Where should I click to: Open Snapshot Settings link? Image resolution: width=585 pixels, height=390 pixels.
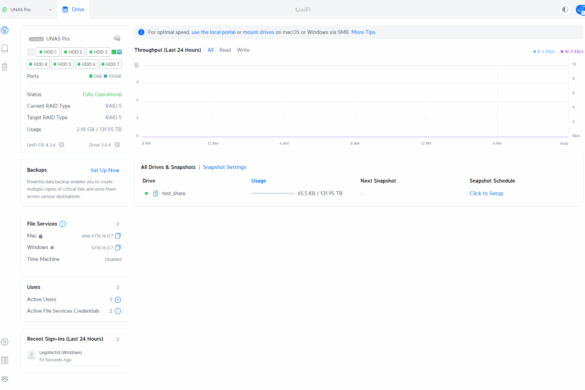pyautogui.click(x=225, y=167)
